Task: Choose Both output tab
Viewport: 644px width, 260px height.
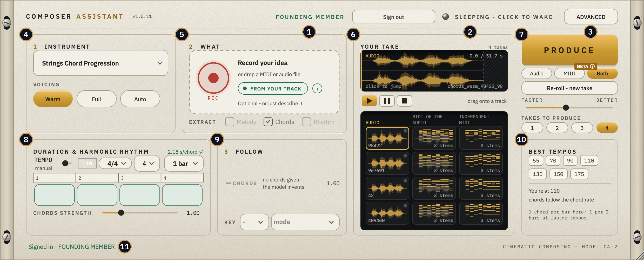Action: point(602,74)
